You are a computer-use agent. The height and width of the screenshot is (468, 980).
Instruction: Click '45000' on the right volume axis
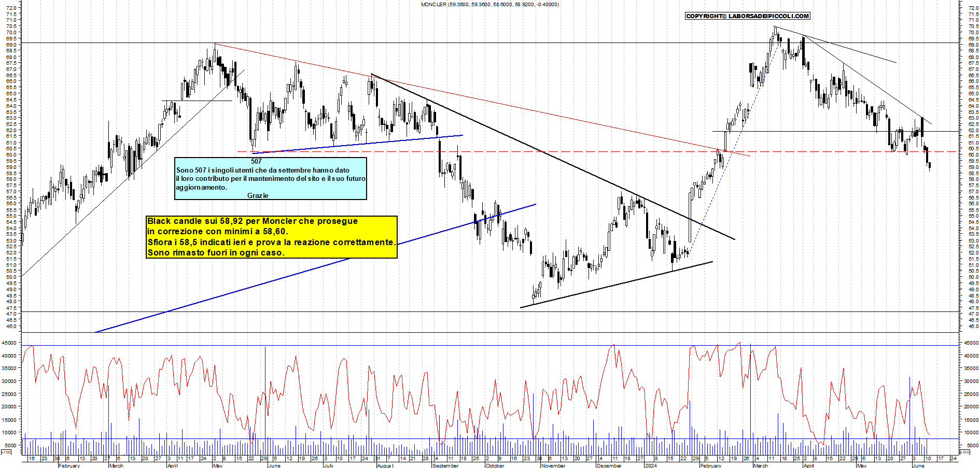tap(971, 343)
